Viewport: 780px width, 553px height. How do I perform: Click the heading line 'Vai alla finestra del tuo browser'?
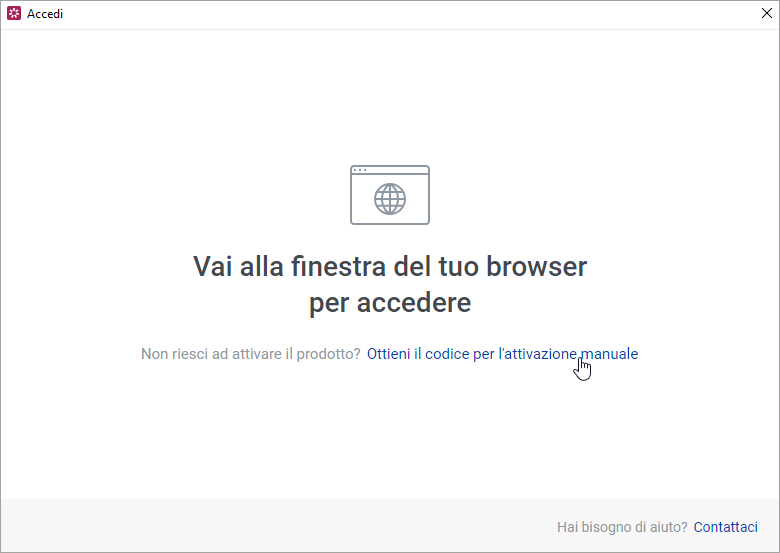click(x=389, y=267)
